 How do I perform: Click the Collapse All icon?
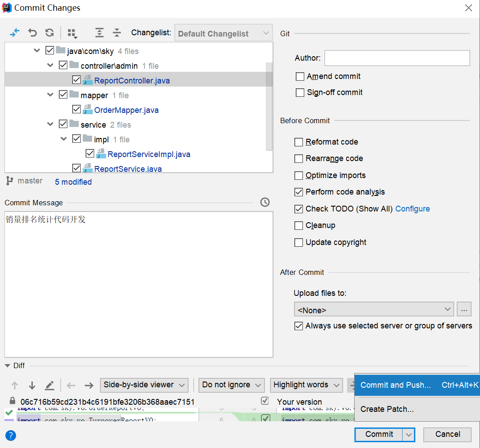tap(117, 33)
